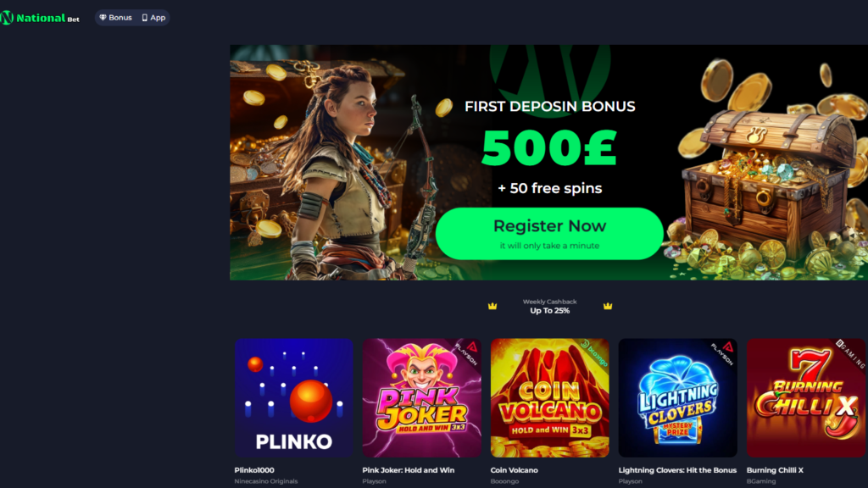Image resolution: width=868 pixels, height=488 pixels.
Task: Open the Coin Volcano game thumbnail
Action: point(549,398)
